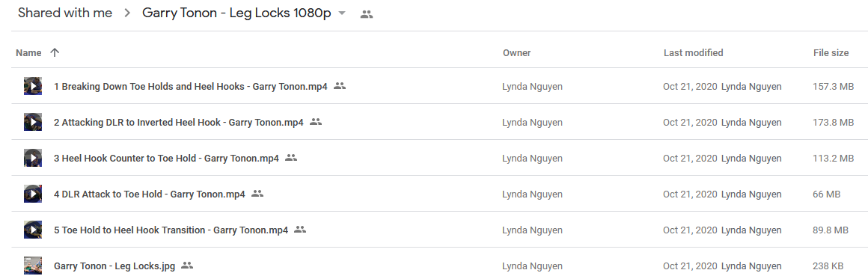868x276 pixels.
Task: Click shared icon next to 4 DLR Attack file
Action: [257, 194]
